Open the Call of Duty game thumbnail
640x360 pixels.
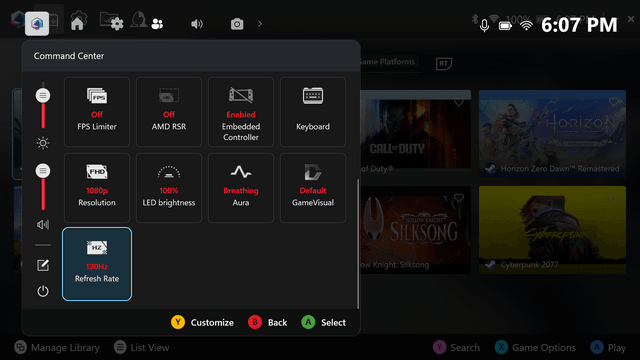[x=416, y=134]
